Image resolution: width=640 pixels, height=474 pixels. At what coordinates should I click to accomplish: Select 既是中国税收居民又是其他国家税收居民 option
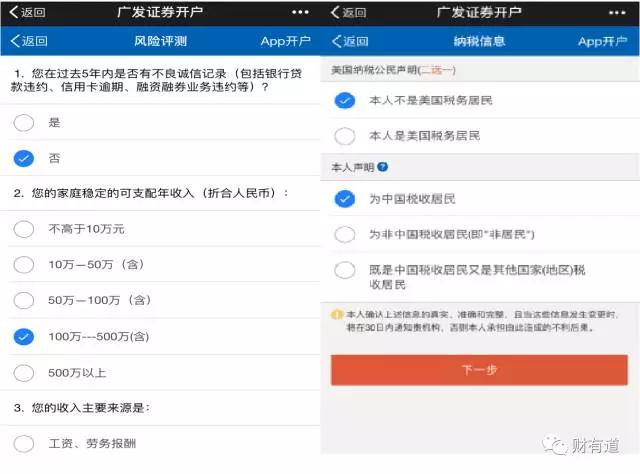click(x=345, y=270)
